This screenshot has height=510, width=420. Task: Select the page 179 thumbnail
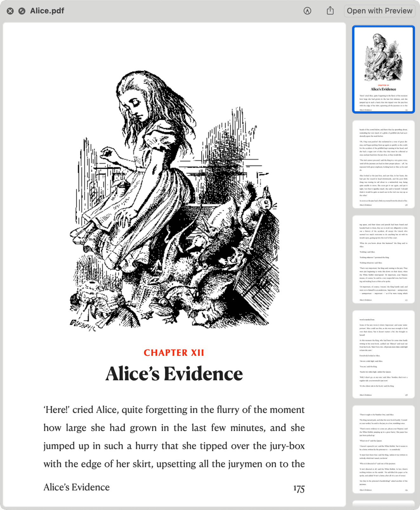[384, 449]
